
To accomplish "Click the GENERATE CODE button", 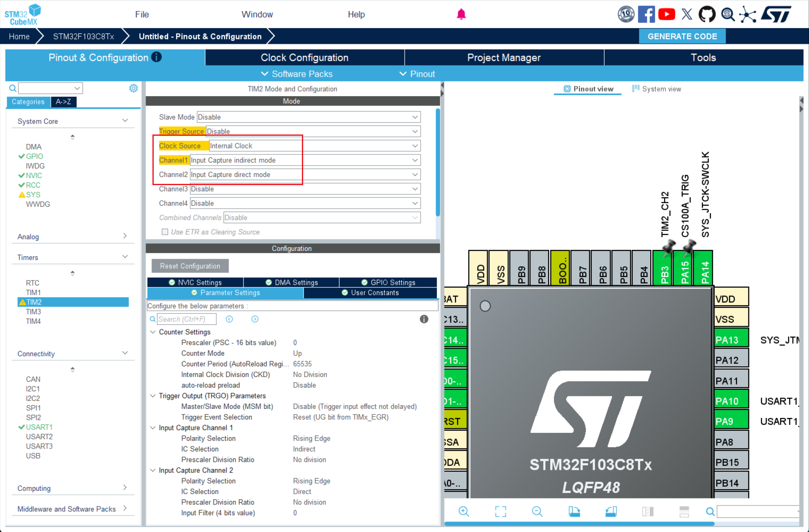I will [x=682, y=37].
